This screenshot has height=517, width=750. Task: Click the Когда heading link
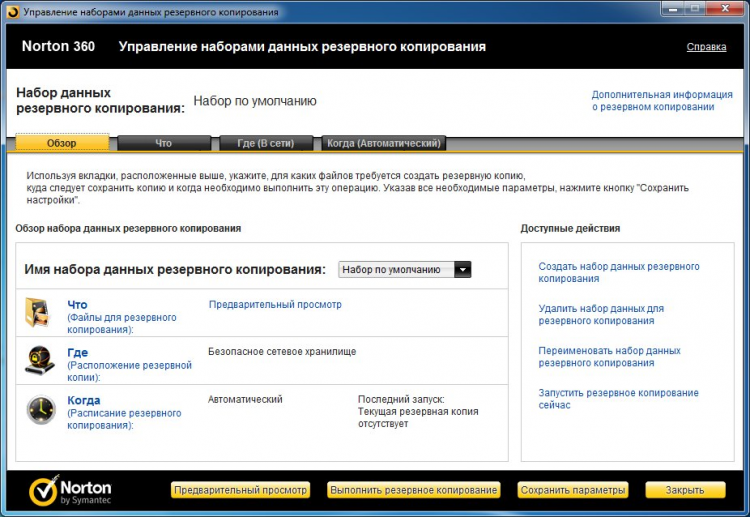click(84, 400)
